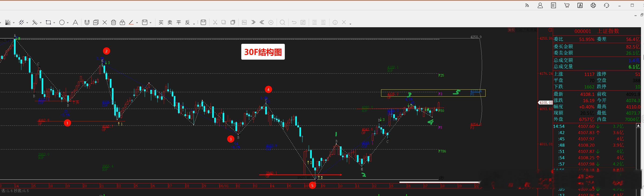Click the 14:54 tick row

point(594,126)
